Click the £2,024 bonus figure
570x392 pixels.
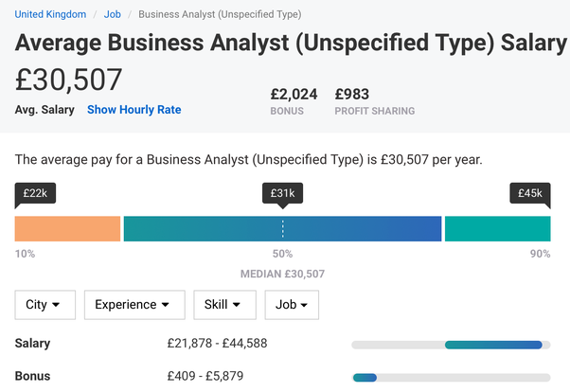coord(294,94)
